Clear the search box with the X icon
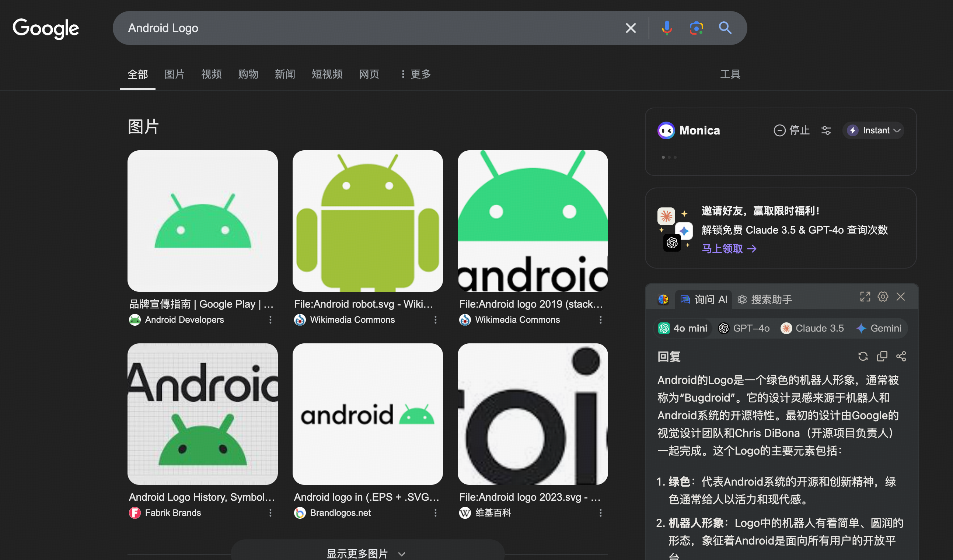Image resolution: width=953 pixels, height=560 pixels. tap(631, 28)
